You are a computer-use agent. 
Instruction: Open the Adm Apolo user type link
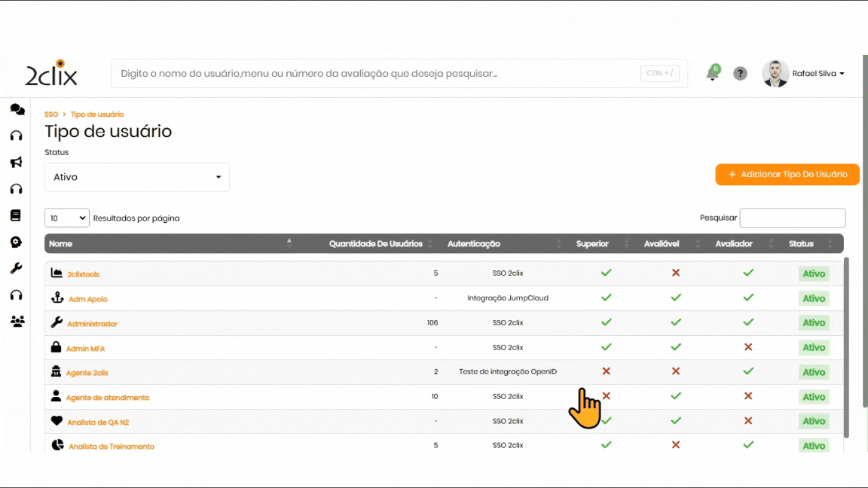coord(88,299)
